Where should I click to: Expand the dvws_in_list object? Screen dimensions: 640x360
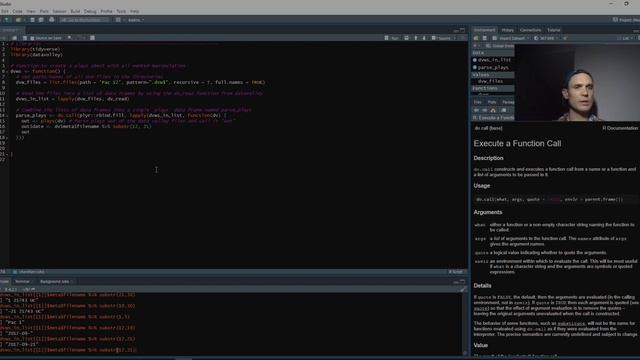click(475, 60)
